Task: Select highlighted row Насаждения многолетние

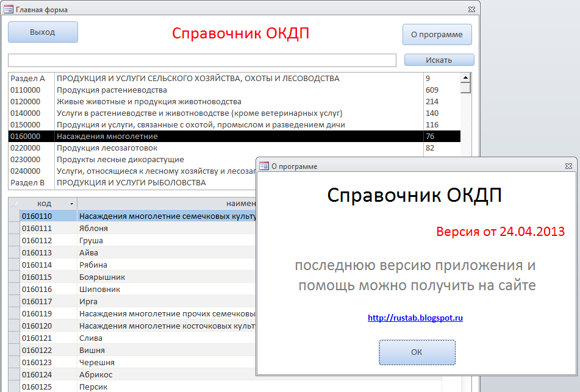Action: tap(234, 136)
